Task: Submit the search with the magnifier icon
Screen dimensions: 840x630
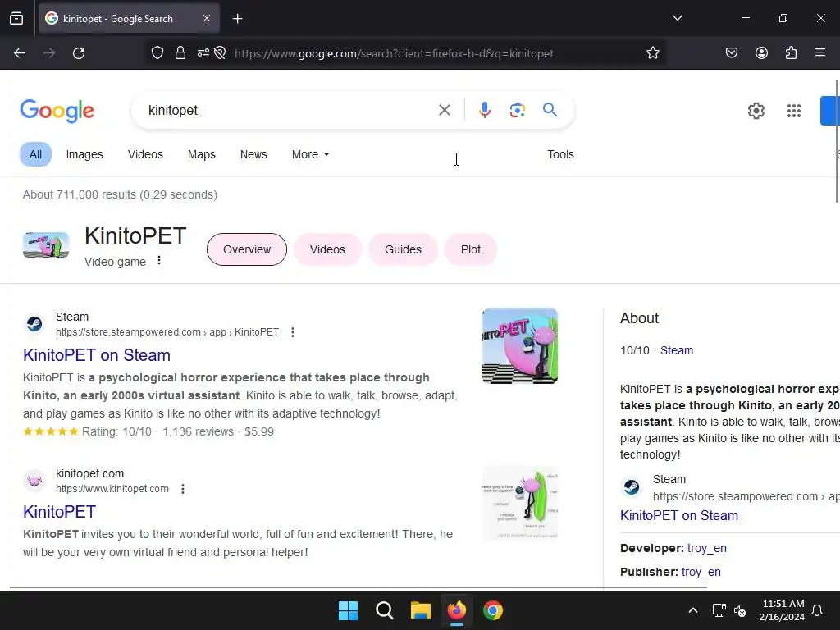Action: [550, 110]
